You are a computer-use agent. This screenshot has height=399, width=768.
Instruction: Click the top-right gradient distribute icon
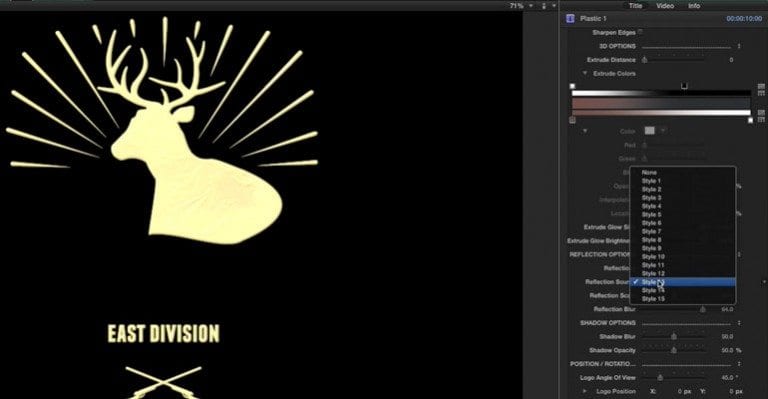point(761,86)
